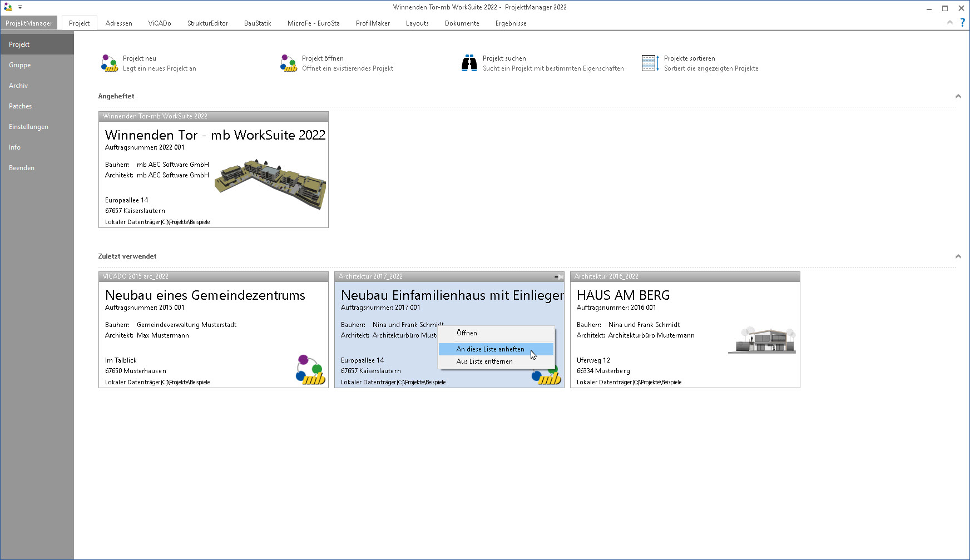Image resolution: width=970 pixels, height=560 pixels.
Task: Switch to the Layouts tab
Action: coord(417,23)
